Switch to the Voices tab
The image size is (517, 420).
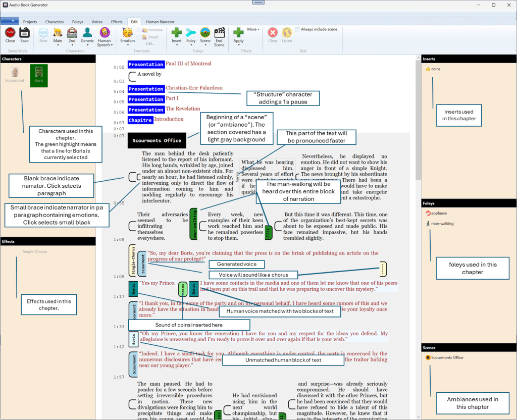click(x=97, y=22)
